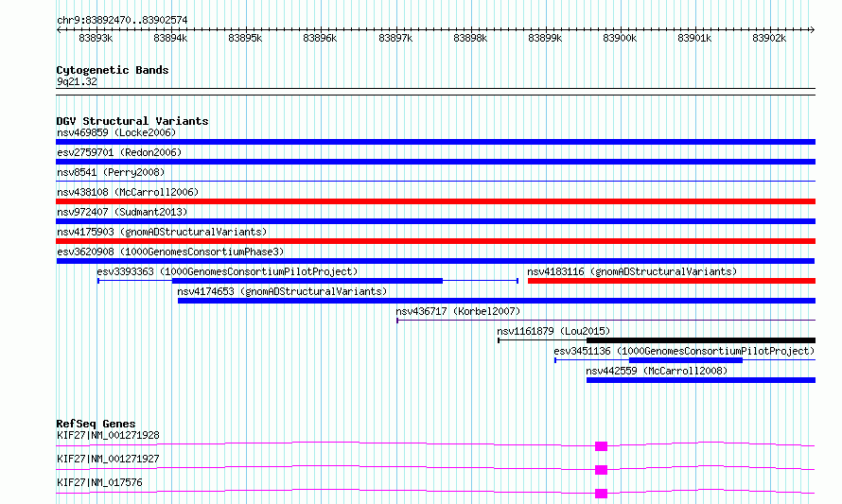Open the nsv442559 (McCarroll2008) label

click(x=657, y=371)
